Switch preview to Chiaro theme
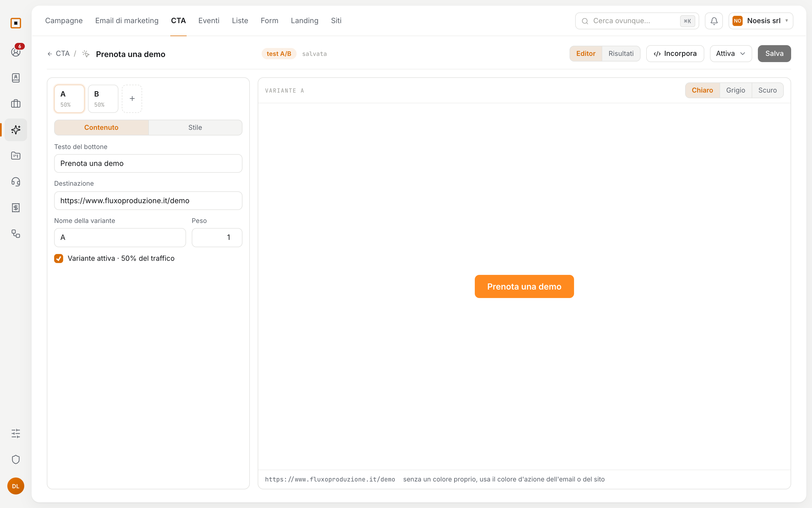This screenshot has width=812, height=508. pos(702,90)
